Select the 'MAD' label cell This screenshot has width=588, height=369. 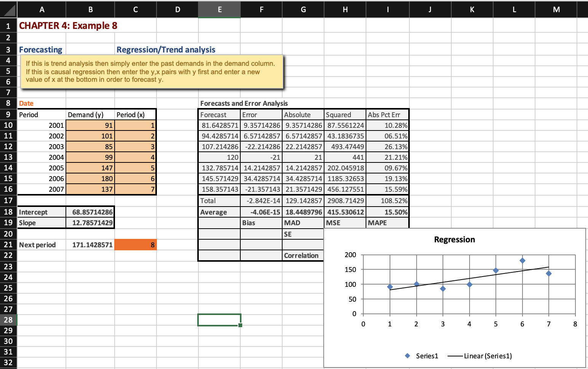click(x=303, y=223)
